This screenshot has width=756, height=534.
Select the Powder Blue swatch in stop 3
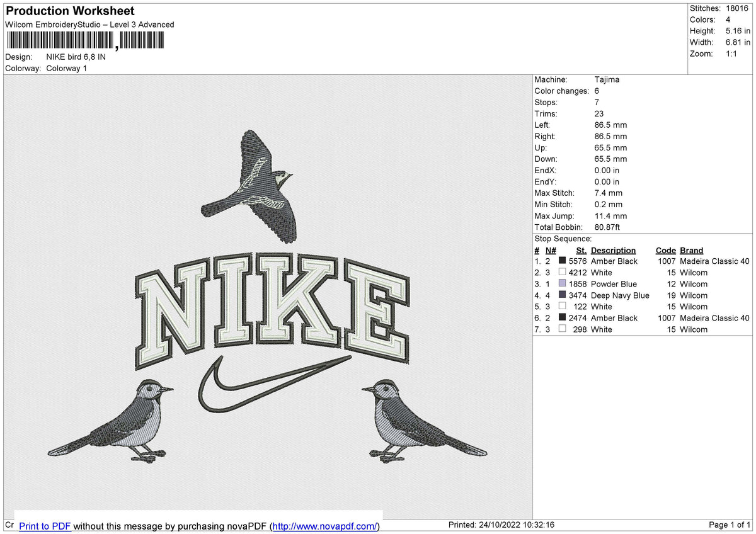(562, 284)
